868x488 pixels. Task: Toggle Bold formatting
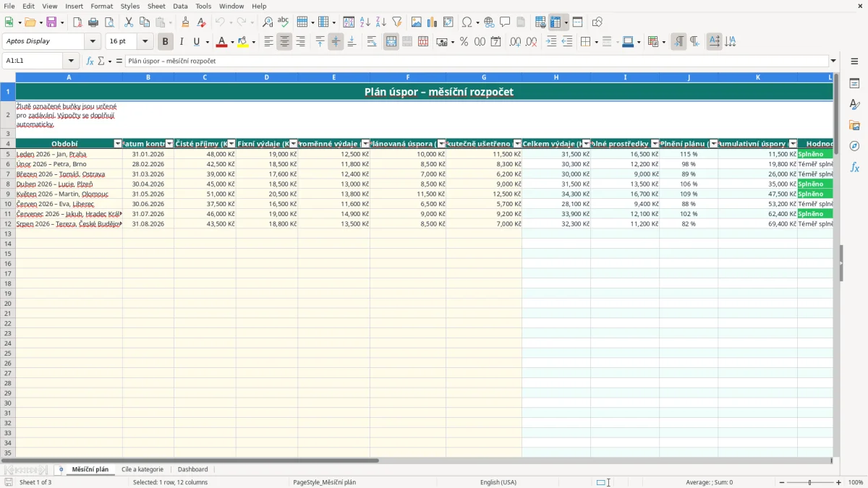tap(166, 42)
